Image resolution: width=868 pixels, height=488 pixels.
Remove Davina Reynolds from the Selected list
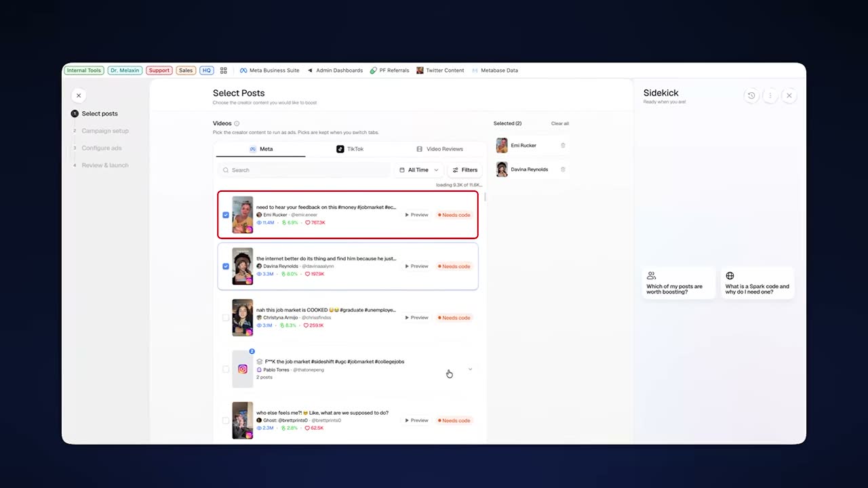[x=563, y=169]
